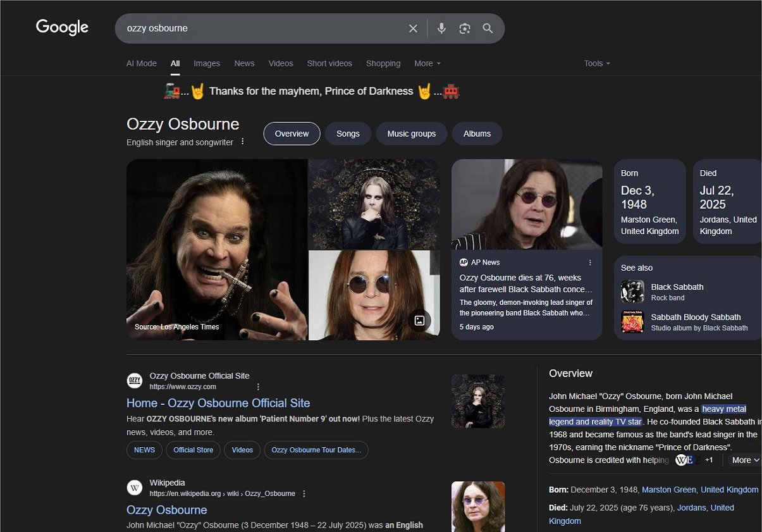Click the overview source icons with +1
This screenshot has height=532, width=762.
[694, 460]
